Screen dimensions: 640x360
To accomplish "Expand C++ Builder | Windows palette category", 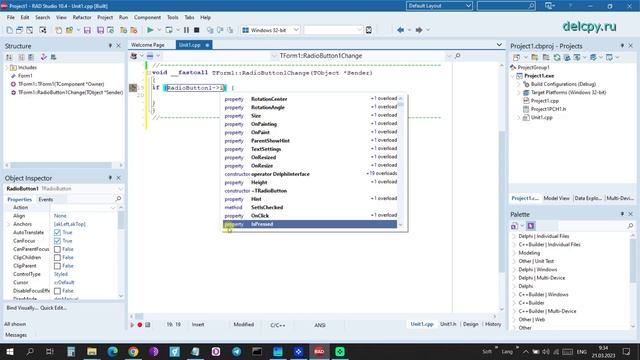I will (514, 294).
